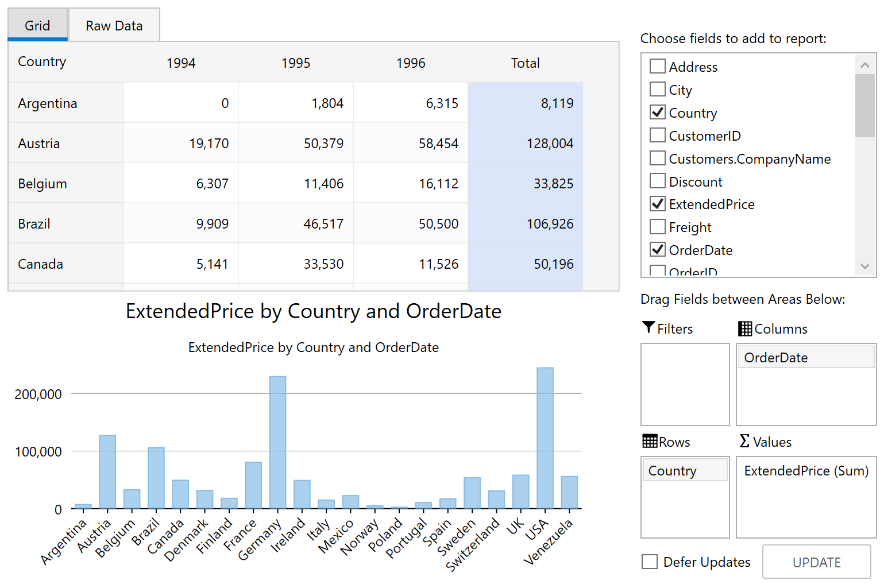Viewport: 884px width, 588px height.
Task: Click the Rows table icon
Action: 650,441
